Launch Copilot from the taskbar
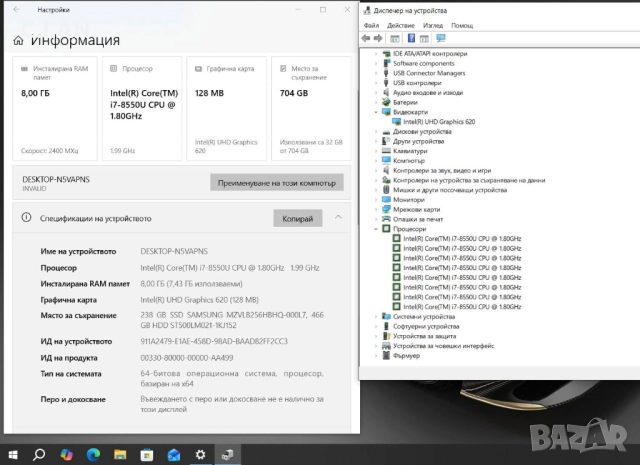 tap(66, 454)
